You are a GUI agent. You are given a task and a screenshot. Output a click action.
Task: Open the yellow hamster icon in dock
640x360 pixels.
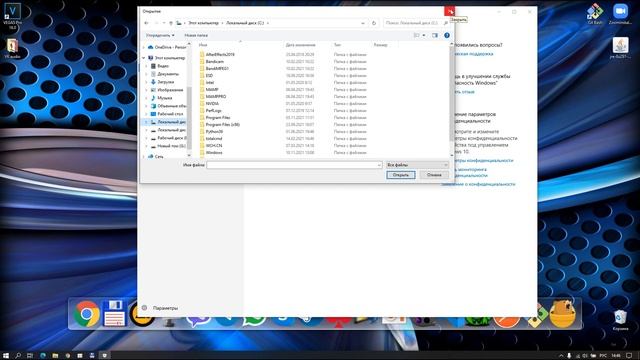coord(562,313)
